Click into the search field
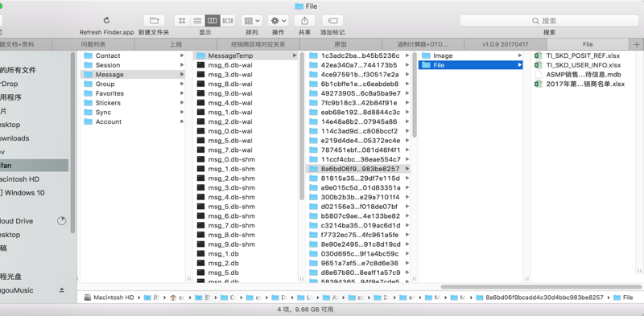This screenshot has height=316, width=644. tap(549, 21)
